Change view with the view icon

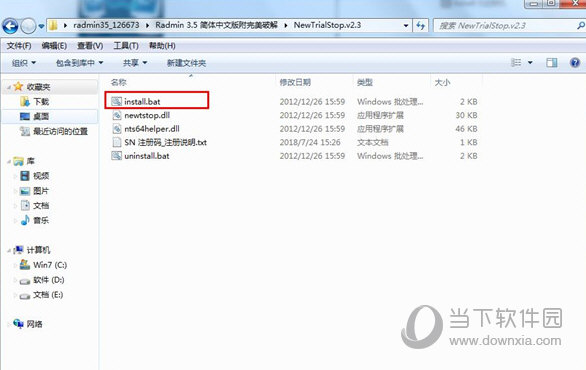point(516,62)
